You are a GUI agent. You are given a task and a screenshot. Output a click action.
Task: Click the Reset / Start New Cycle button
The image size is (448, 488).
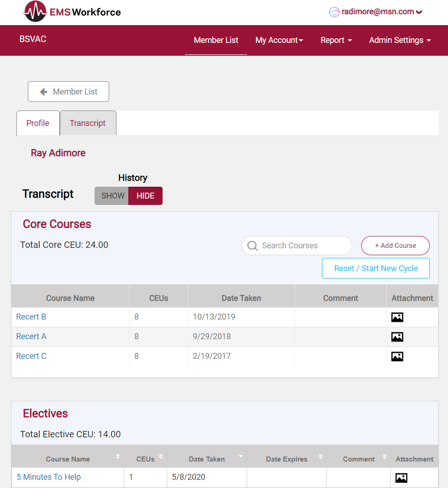(x=375, y=268)
